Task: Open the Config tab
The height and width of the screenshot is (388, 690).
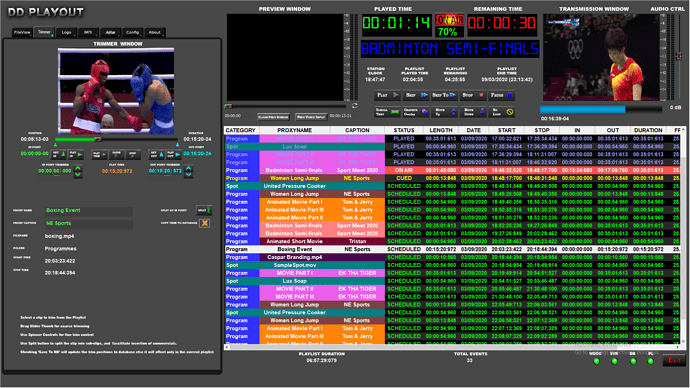Action: tap(132, 32)
